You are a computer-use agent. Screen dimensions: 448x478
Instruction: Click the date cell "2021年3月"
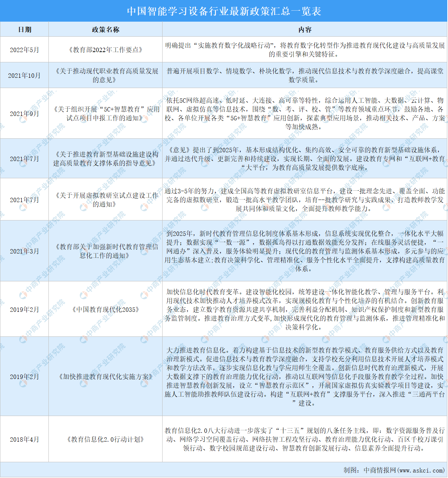point(25,251)
